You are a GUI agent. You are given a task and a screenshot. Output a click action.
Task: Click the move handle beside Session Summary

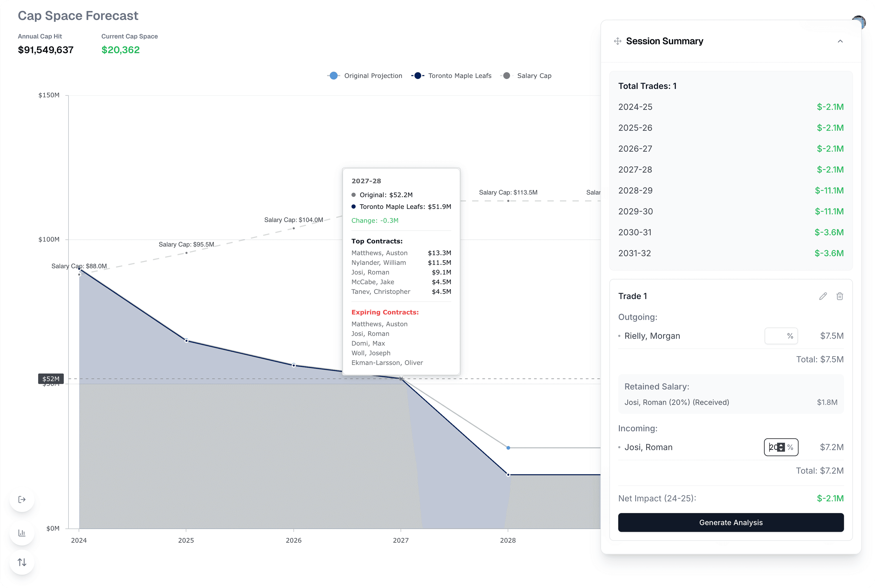pyautogui.click(x=617, y=41)
